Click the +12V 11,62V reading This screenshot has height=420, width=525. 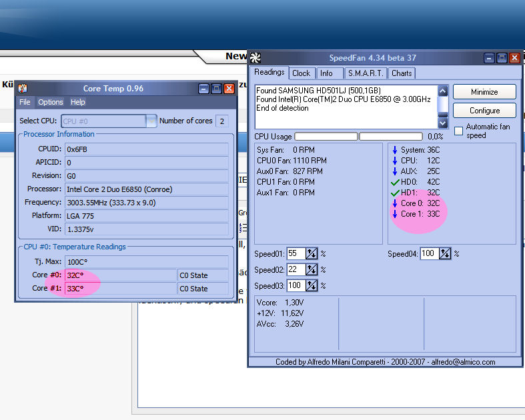click(280, 313)
